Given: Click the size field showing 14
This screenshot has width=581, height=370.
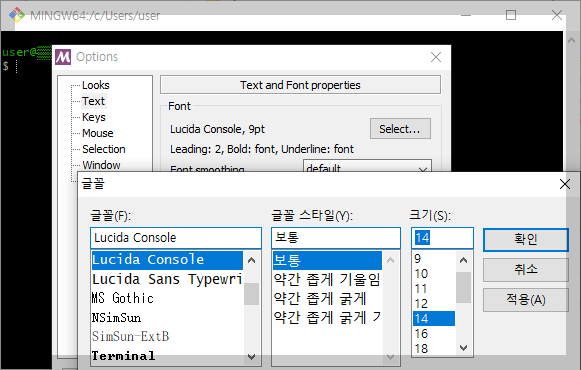Looking at the screenshot, I should click(442, 238).
